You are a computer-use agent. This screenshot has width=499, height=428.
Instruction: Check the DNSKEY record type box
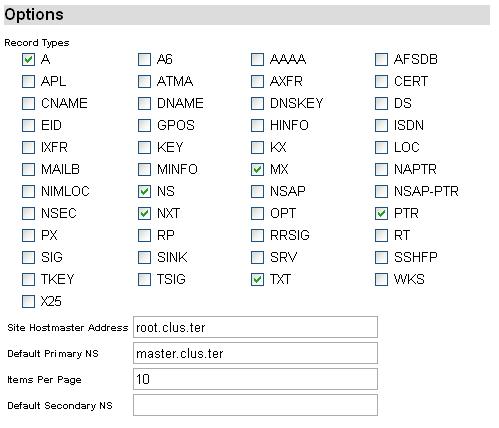click(x=257, y=104)
